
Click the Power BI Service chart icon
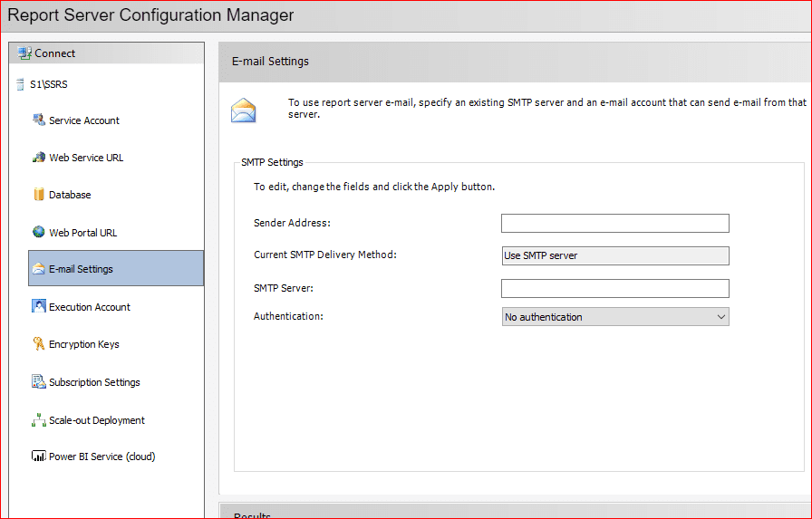pyautogui.click(x=39, y=457)
